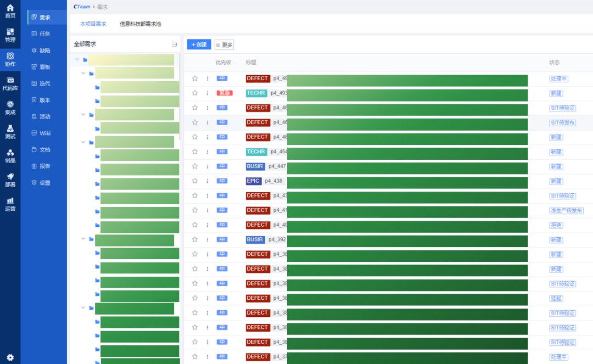Open more-actions dots for BUSIR p4_447
The width and height of the screenshot is (593, 364).
pos(207,166)
